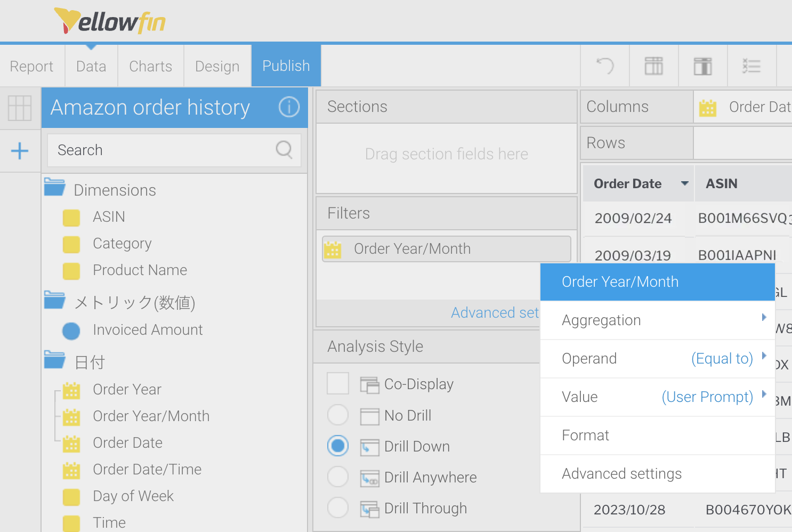792x532 pixels.
Task: Click the B004670YOK ASIN cell
Action: [x=748, y=510]
